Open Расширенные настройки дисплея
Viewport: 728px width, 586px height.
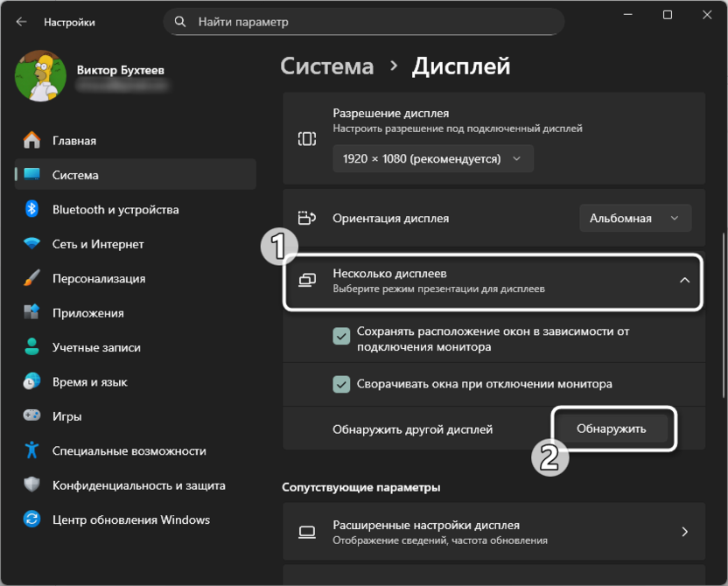pos(490,531)
